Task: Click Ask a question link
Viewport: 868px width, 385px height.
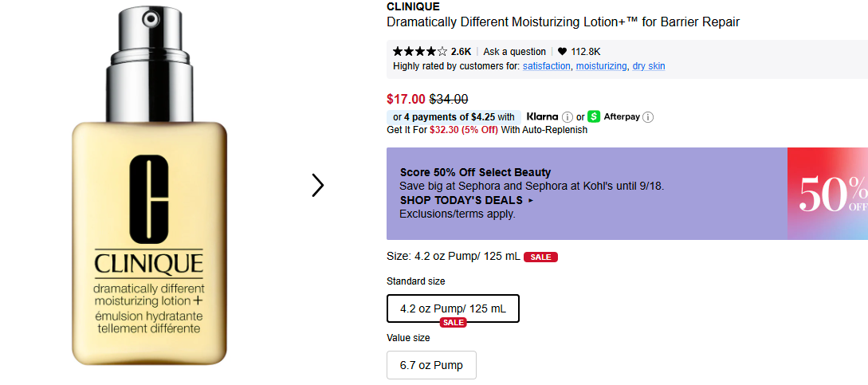Action: pyautogui.click(x=514, y=52)
